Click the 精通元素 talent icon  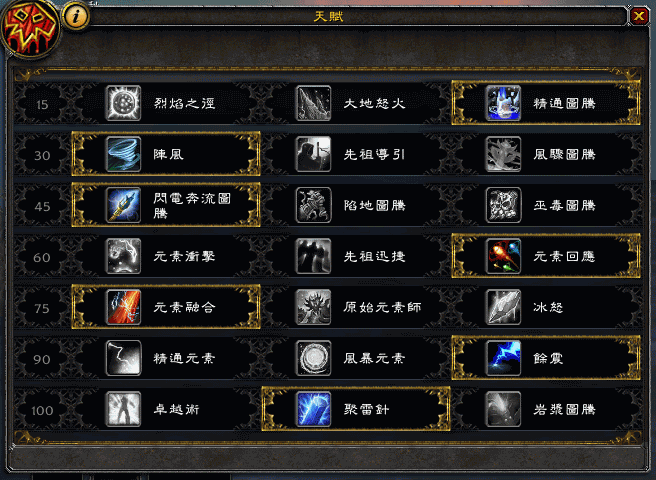(x=123, y=358)
